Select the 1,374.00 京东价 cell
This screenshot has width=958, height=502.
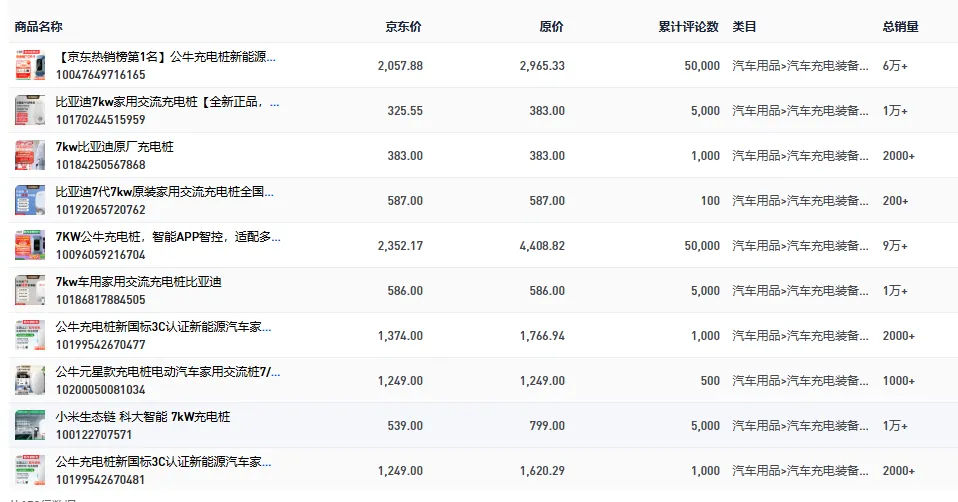coord(400,336)
